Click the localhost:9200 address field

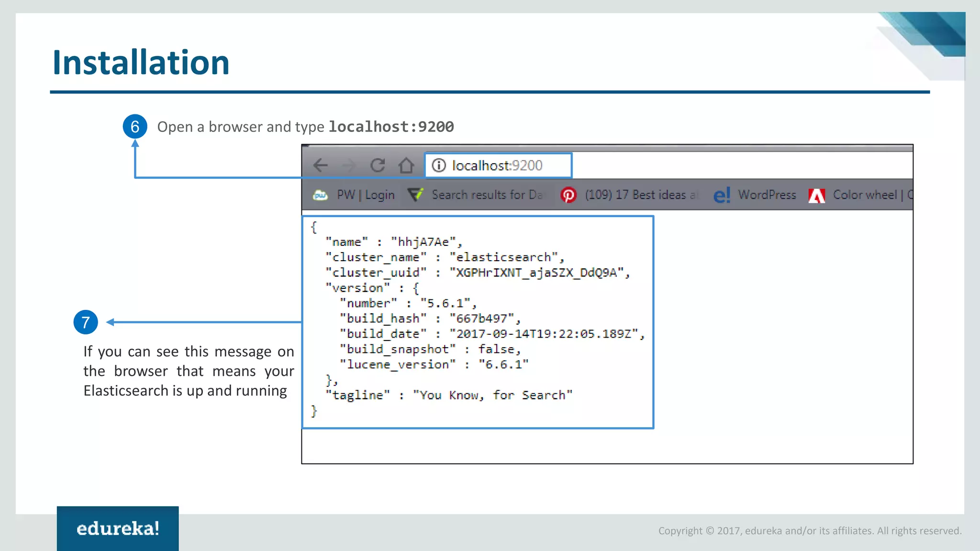pos(498,165)
